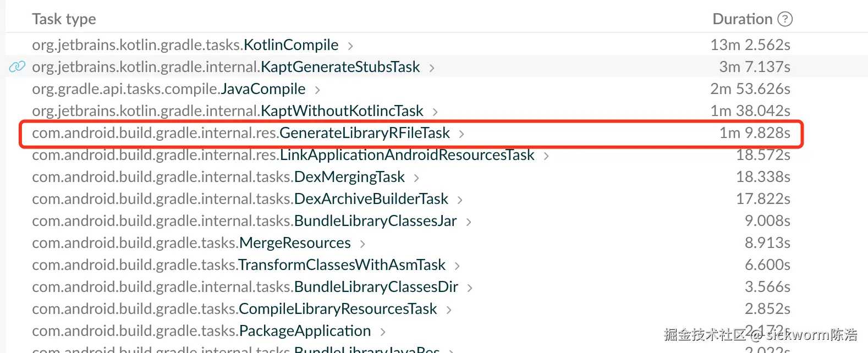Click the link icon beside KaptGenerateStubsTask
This screenshot has width=868, height=353.
coord(17,67)
